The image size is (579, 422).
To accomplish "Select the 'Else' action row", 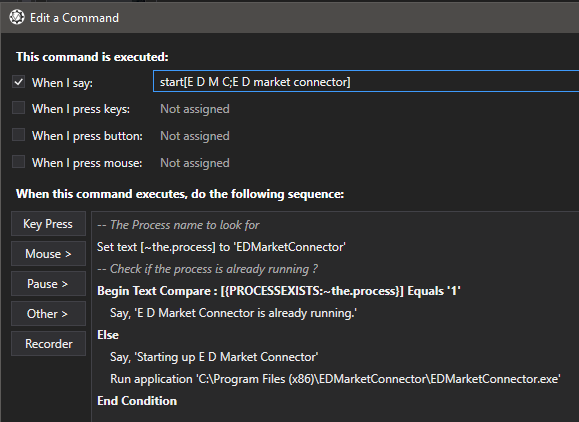I will [108, 335].
